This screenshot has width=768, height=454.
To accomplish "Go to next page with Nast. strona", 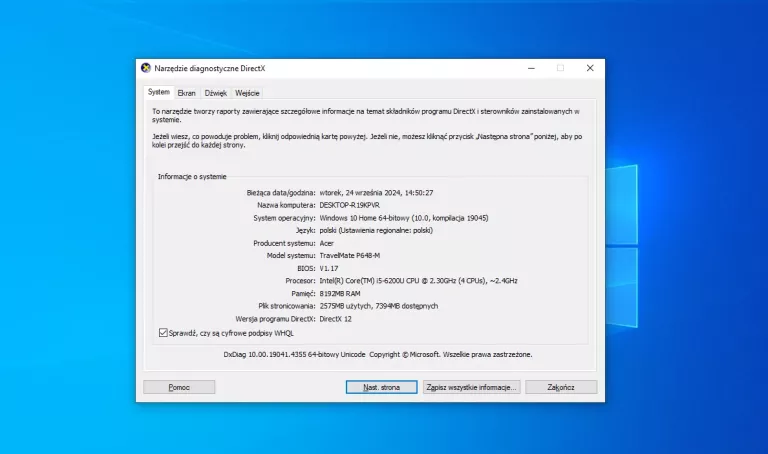I will click(x=382, y=387).
